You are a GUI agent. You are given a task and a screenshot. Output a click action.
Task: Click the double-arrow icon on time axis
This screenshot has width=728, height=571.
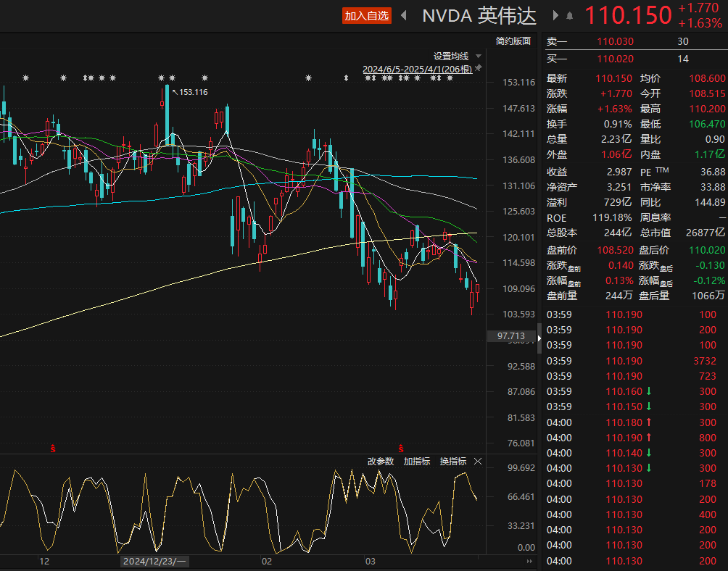coord(529,562)
